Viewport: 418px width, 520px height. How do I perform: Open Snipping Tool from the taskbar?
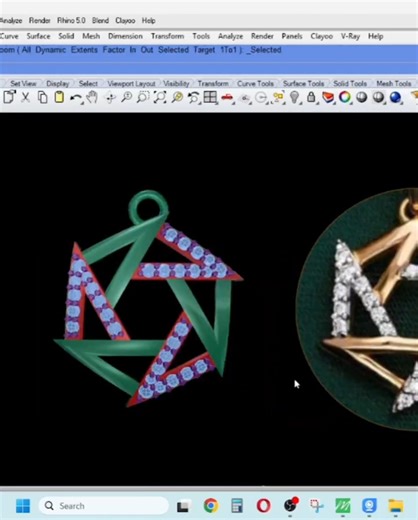click(316, 506)
